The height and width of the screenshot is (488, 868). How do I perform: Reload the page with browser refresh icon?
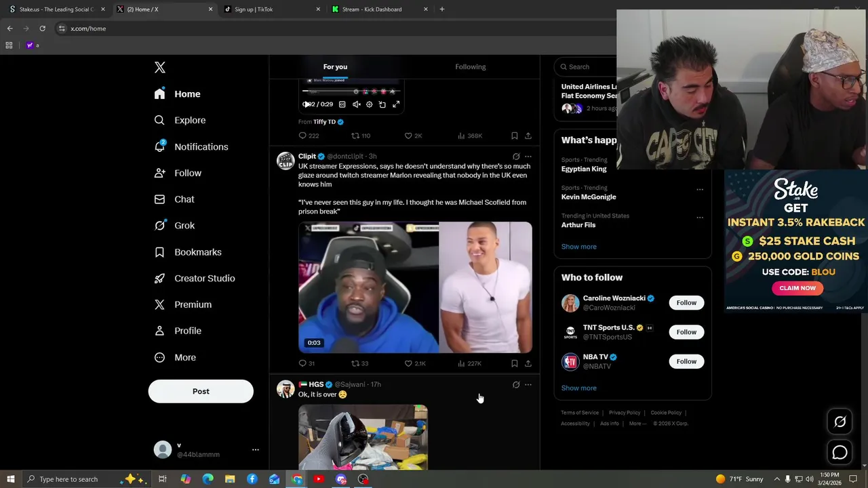(x=42, y=28)
